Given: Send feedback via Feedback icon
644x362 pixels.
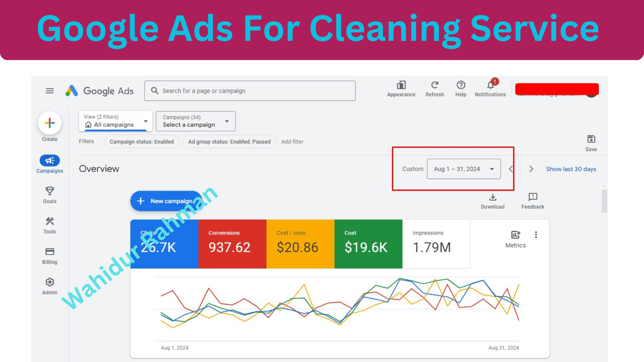Looking at the screenshot, I should 533,201.
